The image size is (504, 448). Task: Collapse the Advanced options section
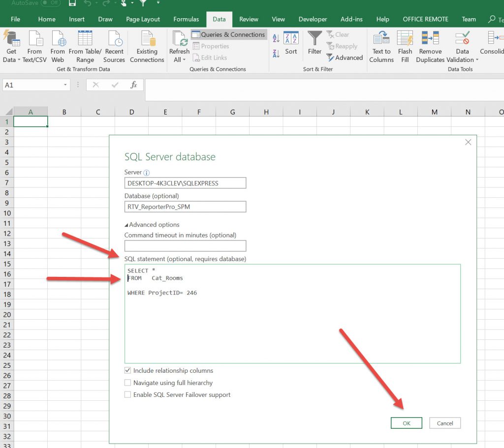coord(126,225)
